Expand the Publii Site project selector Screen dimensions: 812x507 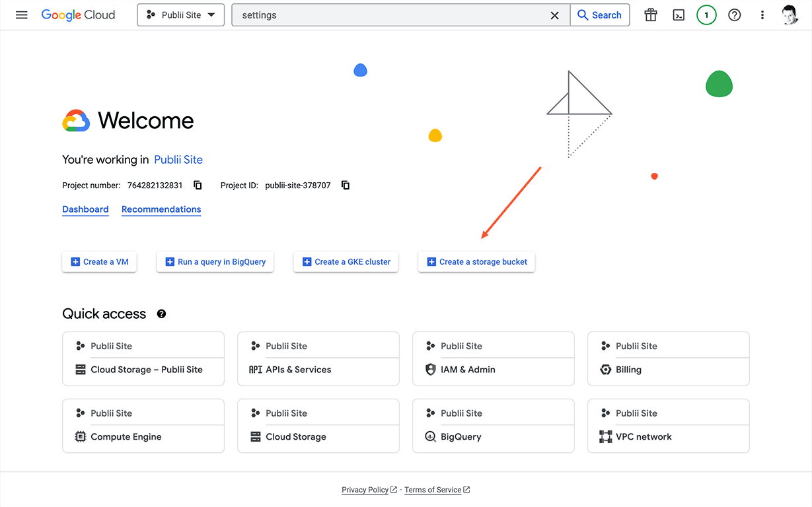[x=180, y=15]
